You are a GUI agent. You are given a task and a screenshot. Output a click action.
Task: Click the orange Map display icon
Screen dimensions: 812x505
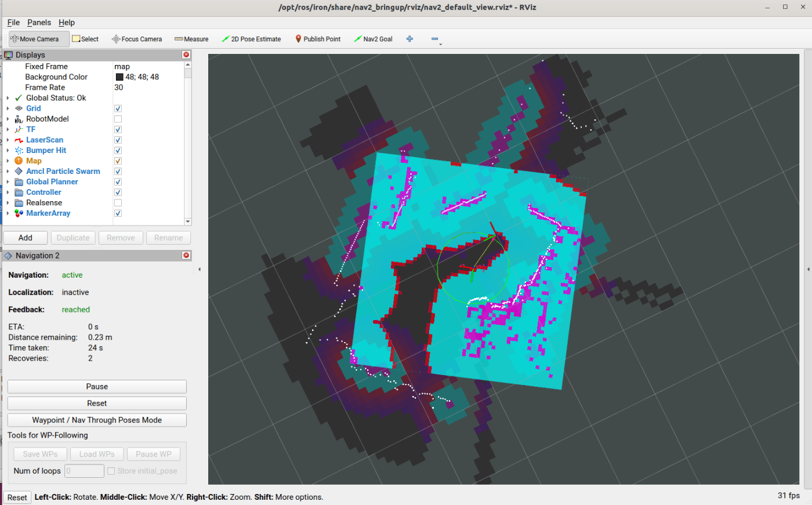tap(19, 161)
